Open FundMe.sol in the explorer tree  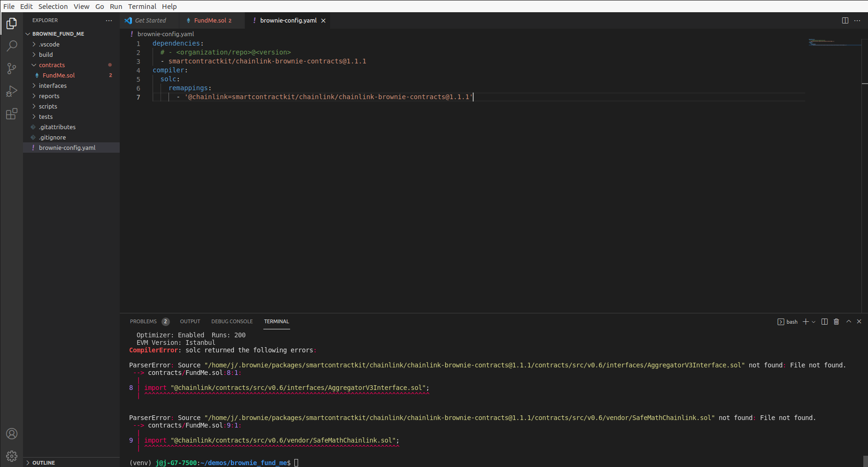click(x=71, y=76)
